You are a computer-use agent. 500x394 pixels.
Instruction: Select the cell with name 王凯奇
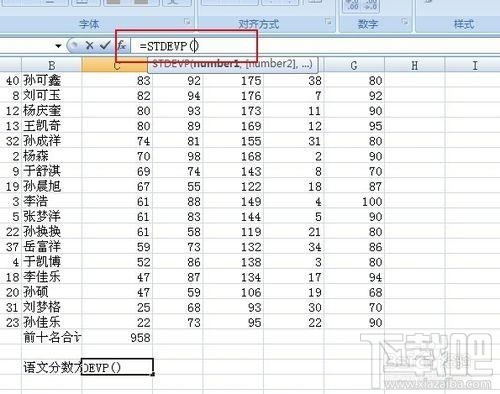point(51,126)
